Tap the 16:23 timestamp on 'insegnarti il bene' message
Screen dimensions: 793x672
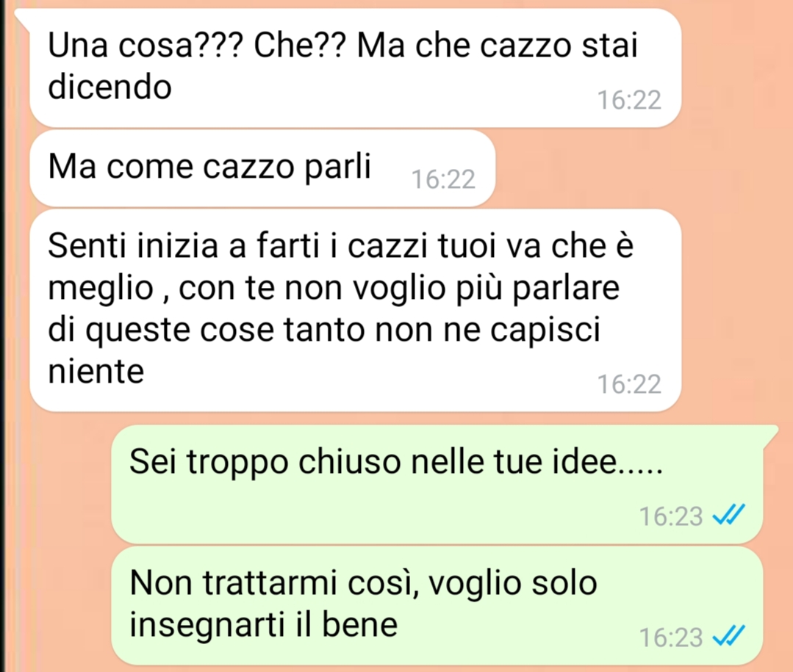tap(671, 637)
